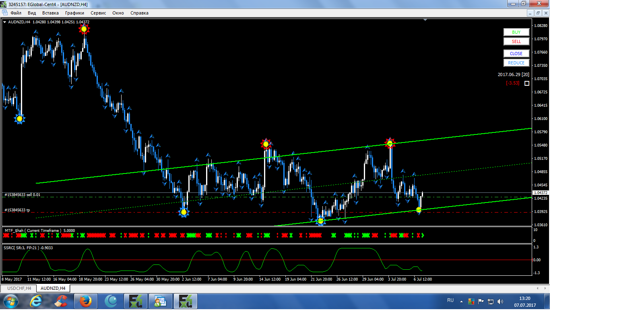Viewport: 644px width, 314px height.
Task: Open CCleaner from the taskbar
Action: tap(61, 301)
